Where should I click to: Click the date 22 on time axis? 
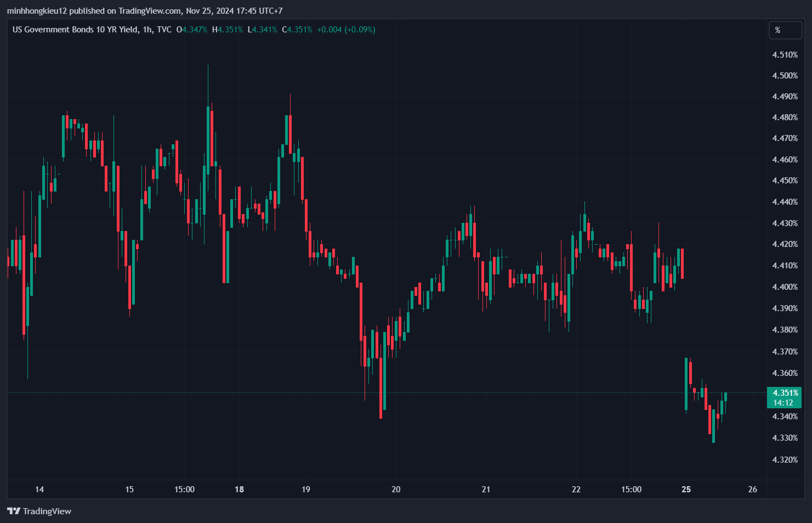576,490
